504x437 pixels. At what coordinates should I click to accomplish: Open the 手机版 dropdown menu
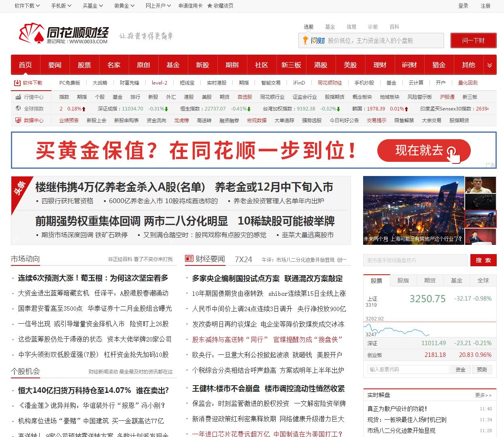coord(61,6)
